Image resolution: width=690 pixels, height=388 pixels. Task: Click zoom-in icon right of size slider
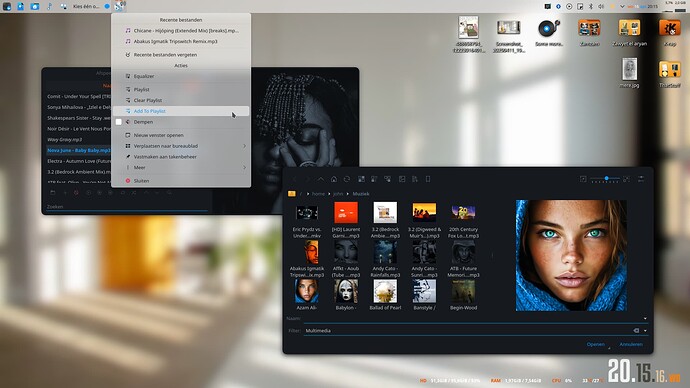tap(626, 179)
